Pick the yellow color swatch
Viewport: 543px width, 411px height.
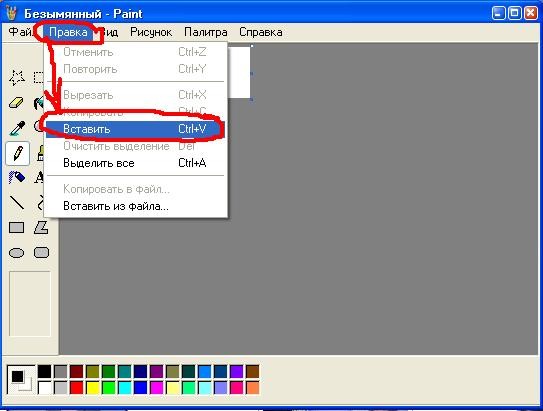92,387
